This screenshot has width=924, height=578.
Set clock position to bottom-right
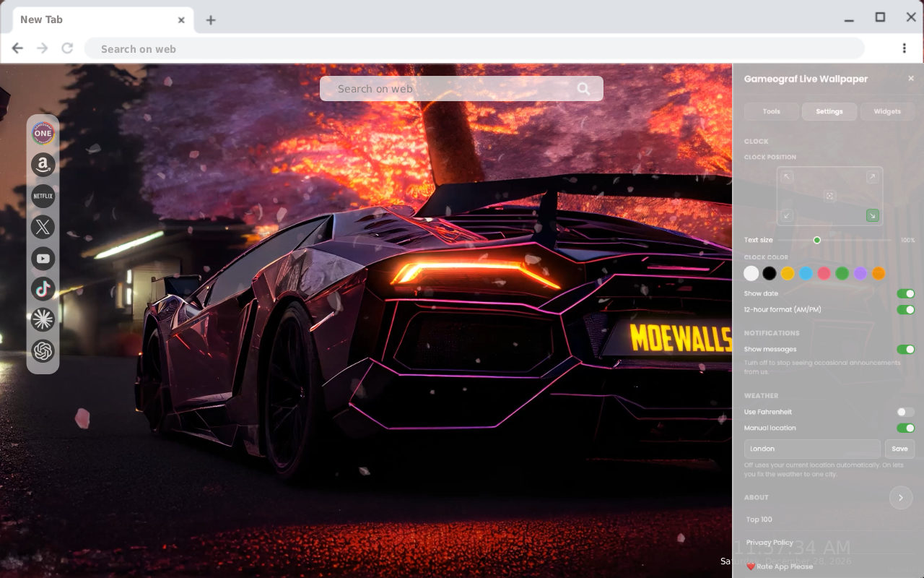coord(873,215)
